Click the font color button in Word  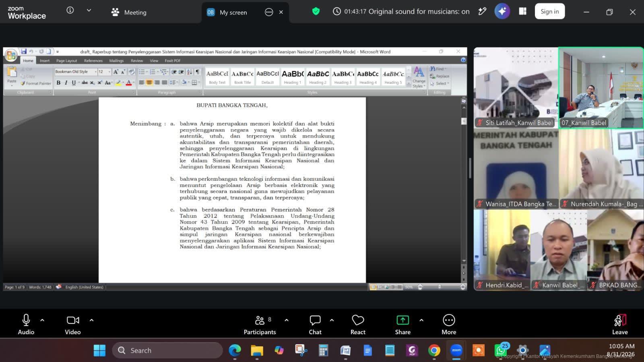(x=129, y=83)
